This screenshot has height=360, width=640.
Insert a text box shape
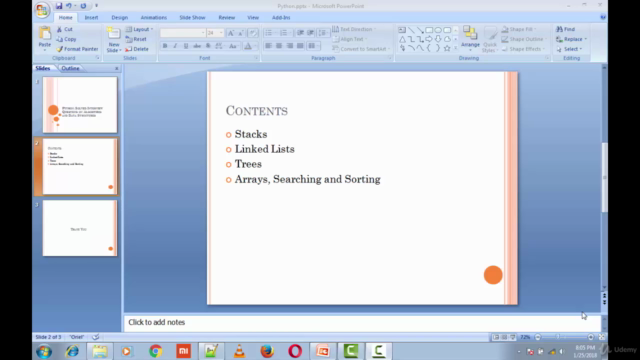tap(402, 30)
